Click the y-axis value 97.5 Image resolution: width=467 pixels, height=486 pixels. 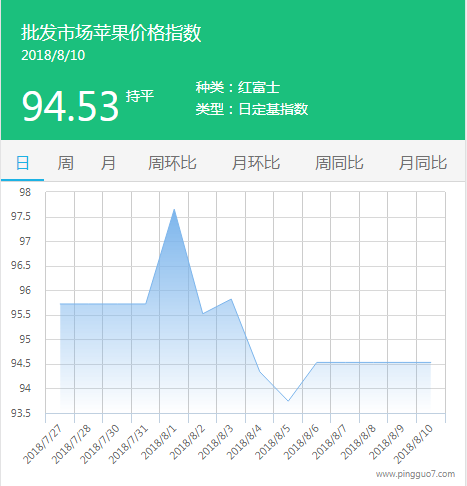click(x=21, y=217)
